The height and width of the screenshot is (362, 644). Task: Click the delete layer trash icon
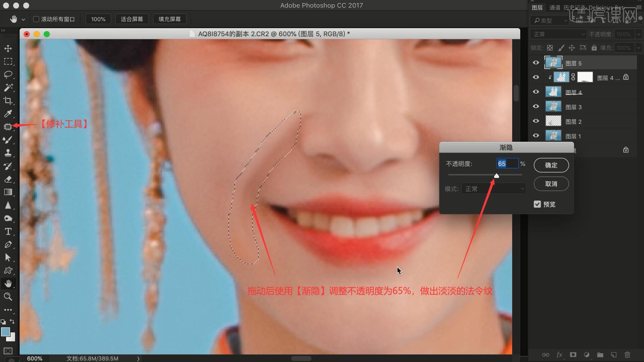627,355
